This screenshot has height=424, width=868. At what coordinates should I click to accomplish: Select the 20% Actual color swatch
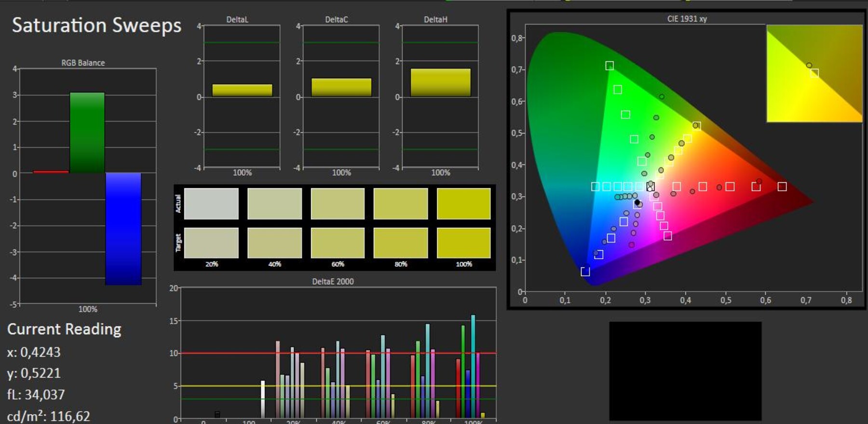click(211, 204)
